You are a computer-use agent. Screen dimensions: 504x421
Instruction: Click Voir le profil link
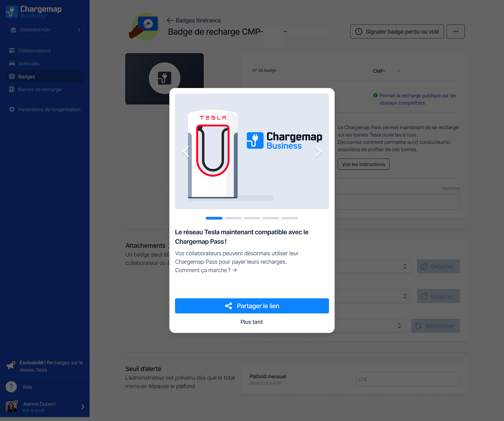[x=33, y=411]
